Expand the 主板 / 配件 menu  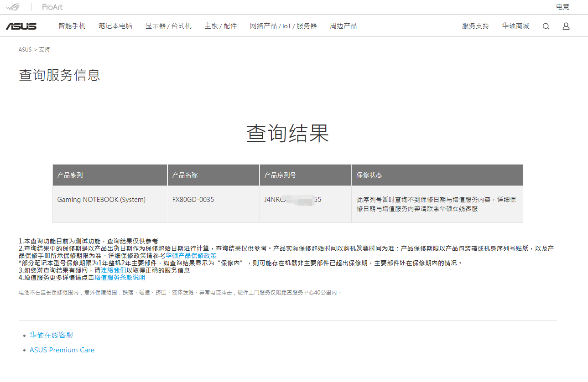coord(221,26)
